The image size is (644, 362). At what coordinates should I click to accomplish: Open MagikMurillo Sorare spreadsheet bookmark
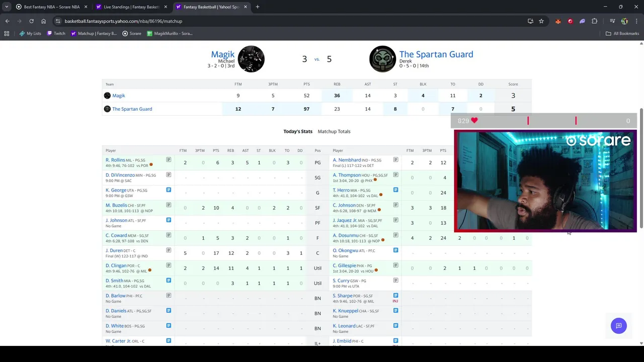pyautogui.click(x=170, y=33)
